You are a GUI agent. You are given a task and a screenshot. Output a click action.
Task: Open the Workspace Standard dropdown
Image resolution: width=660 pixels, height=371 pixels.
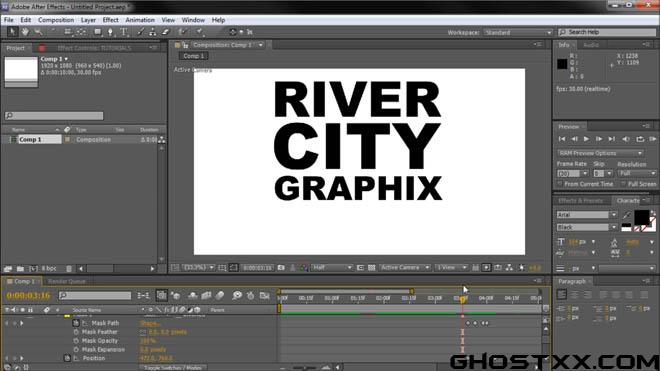click(x=518, y=32)
